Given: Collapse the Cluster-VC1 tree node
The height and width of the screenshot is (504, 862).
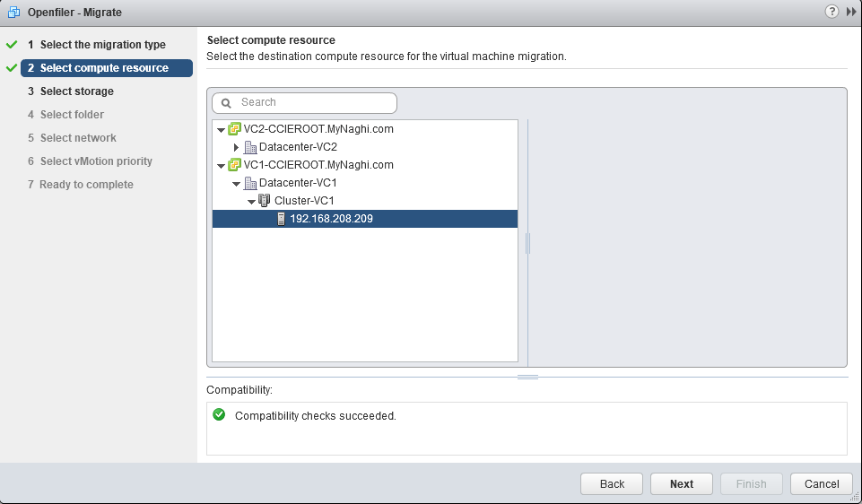Looking at the screenshot, I should (x=252, y=201).
